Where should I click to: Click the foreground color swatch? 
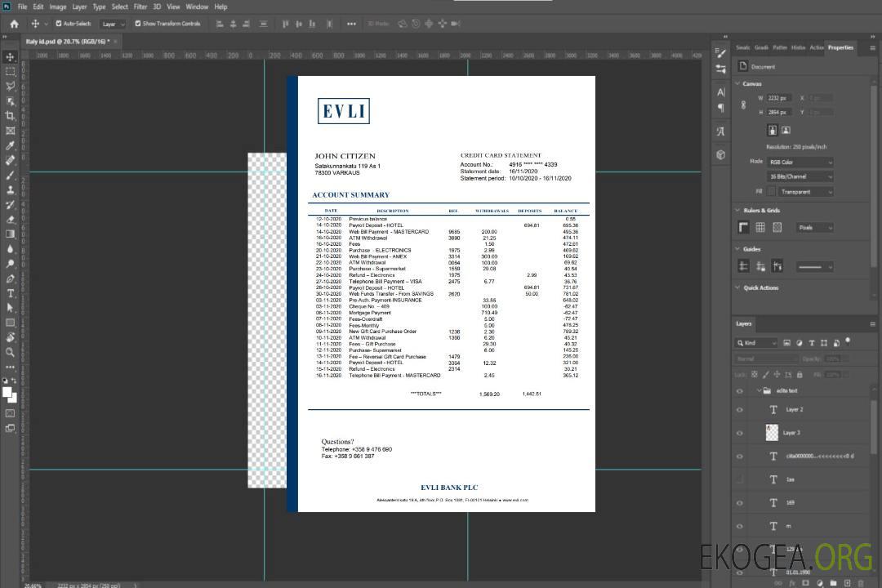tap(7, 393)
